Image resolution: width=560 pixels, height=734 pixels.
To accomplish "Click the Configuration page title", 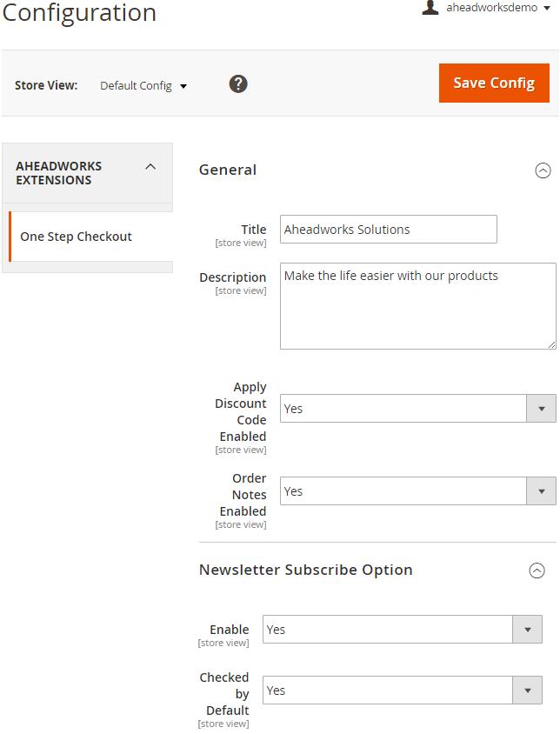I will 79,13.
